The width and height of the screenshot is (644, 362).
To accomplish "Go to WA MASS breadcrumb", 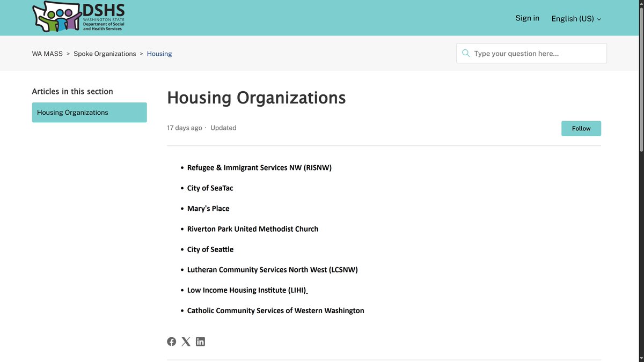I will tap(47, 54).
